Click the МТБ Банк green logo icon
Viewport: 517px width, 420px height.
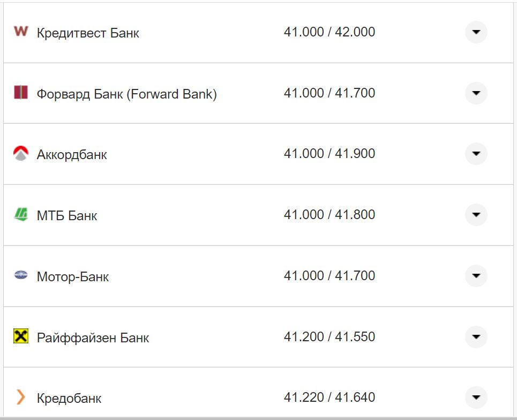tap(21, 215)
